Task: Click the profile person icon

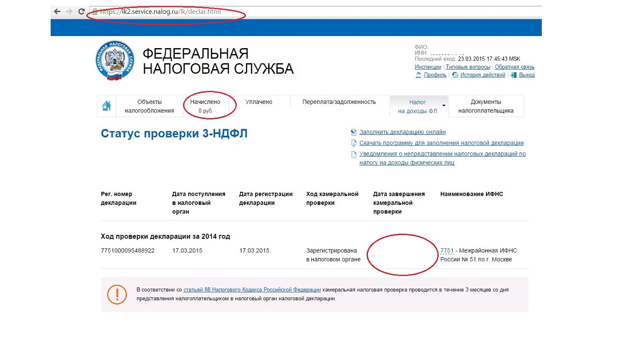Action: point(419,75)
